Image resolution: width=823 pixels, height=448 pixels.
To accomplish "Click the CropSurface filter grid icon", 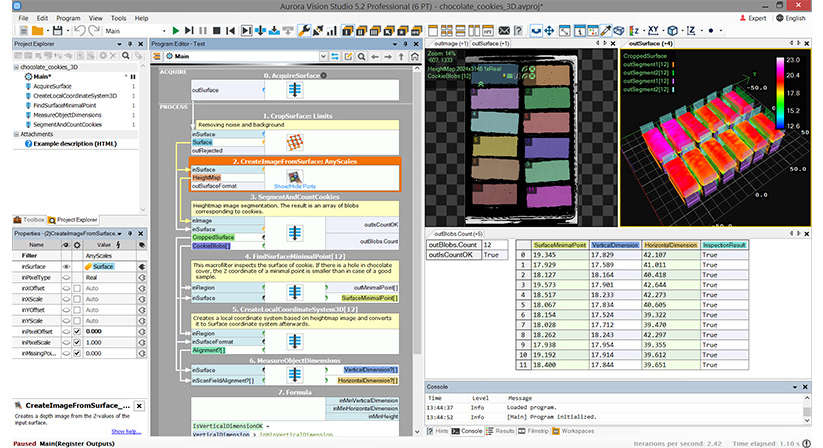I will 294,142.
